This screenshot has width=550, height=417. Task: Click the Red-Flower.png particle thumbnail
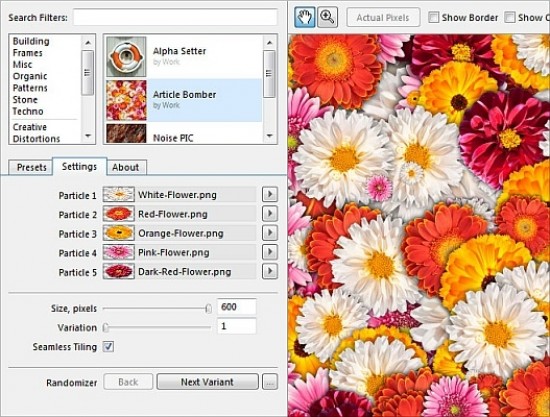[x=119, y=214]
